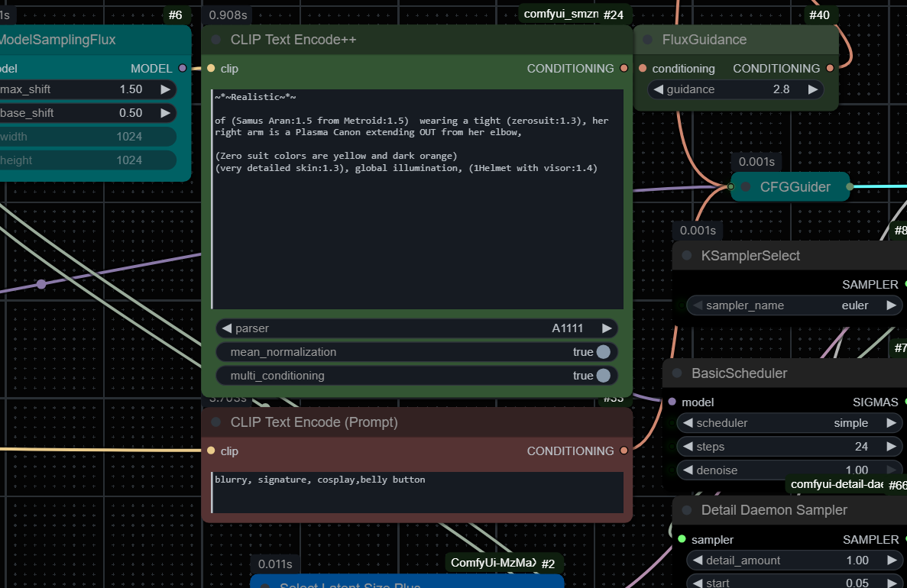
Task: Go to previous sampler_name with left arrow
Action: (698, 305)
